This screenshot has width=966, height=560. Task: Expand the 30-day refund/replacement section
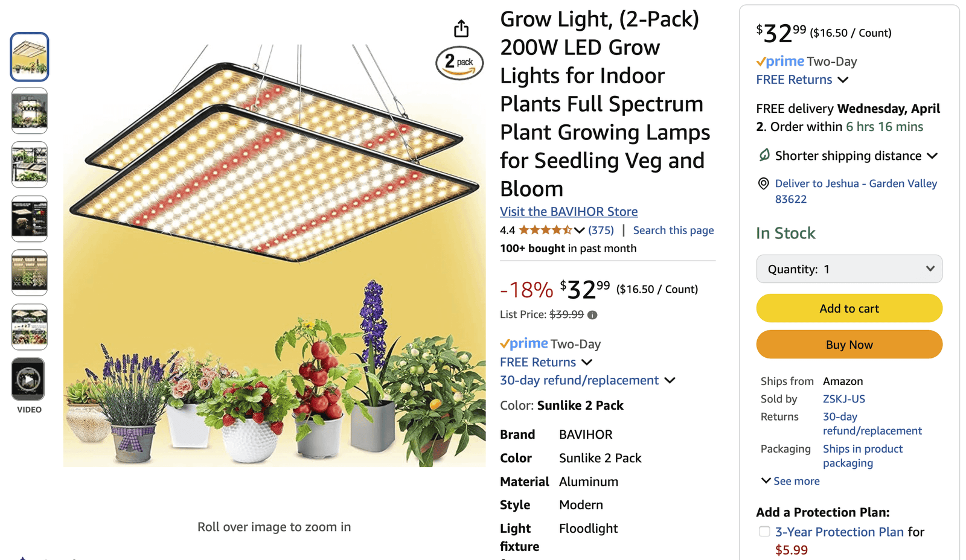coord(670,381)
